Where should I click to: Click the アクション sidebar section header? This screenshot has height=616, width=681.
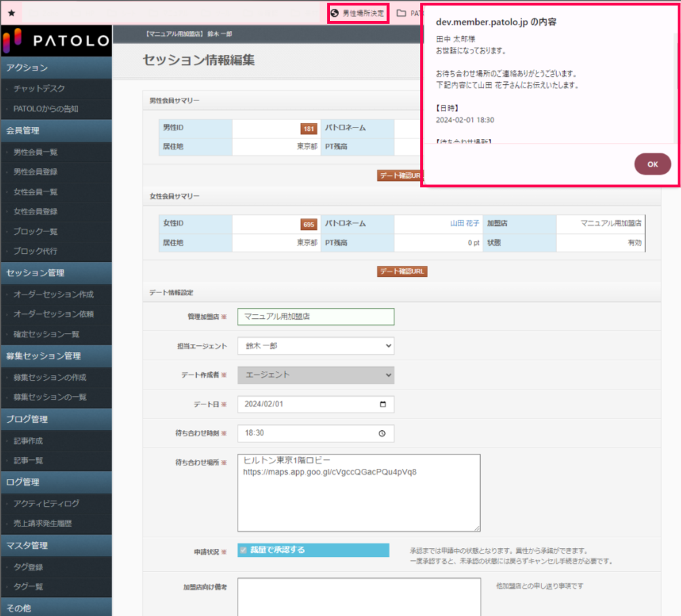coord(56,68)
